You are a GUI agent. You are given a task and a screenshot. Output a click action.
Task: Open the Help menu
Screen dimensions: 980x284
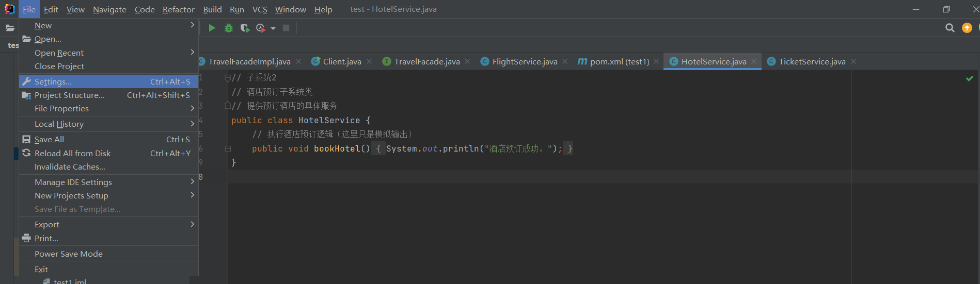[323, 9]
